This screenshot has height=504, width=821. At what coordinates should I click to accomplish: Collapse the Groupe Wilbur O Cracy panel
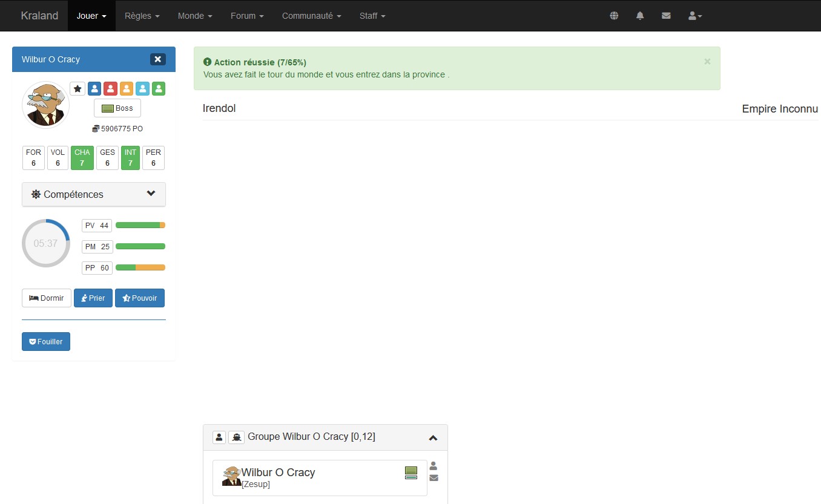[433, 437]
